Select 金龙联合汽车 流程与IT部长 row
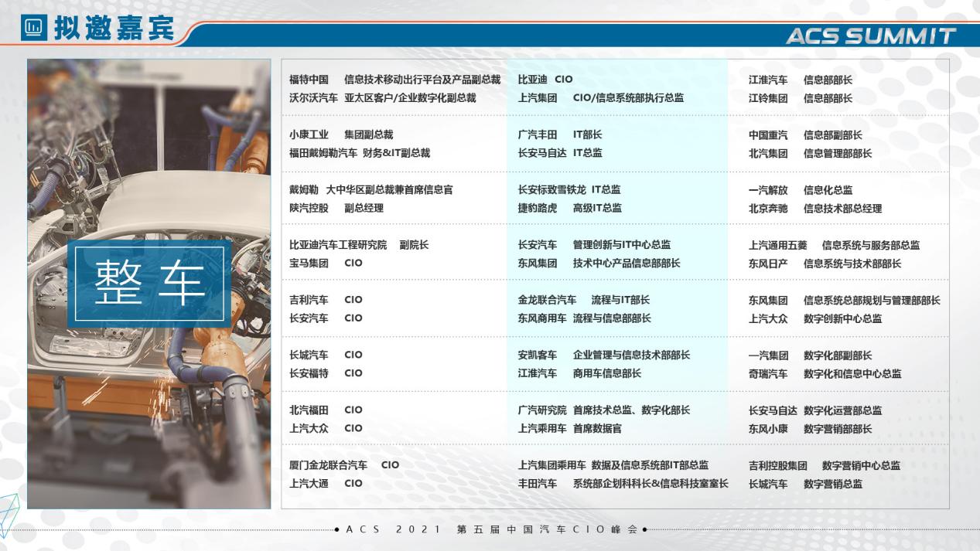The width and height of the screenshot is (980, 551). [584, 300]
